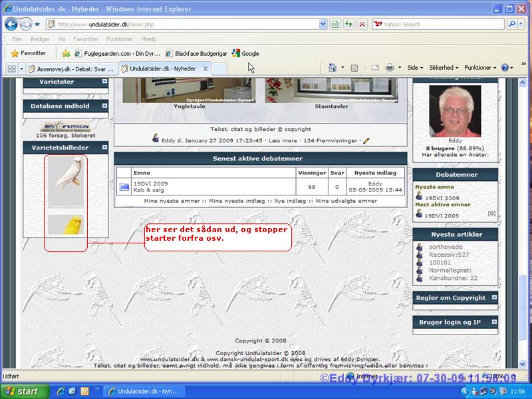The image size is (532, 399).
Task: Open the Rediger menu
Action: 40,39
